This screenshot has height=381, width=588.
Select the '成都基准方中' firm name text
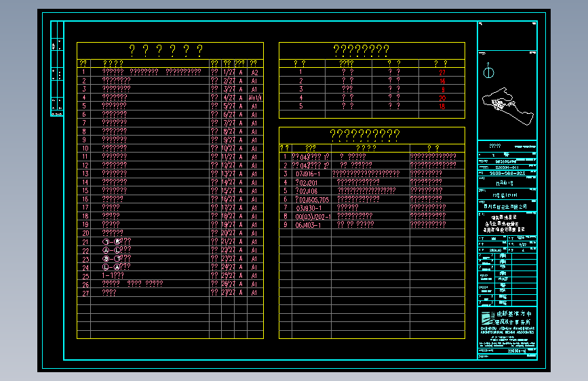pyautogui.click(x=514, y=314)
